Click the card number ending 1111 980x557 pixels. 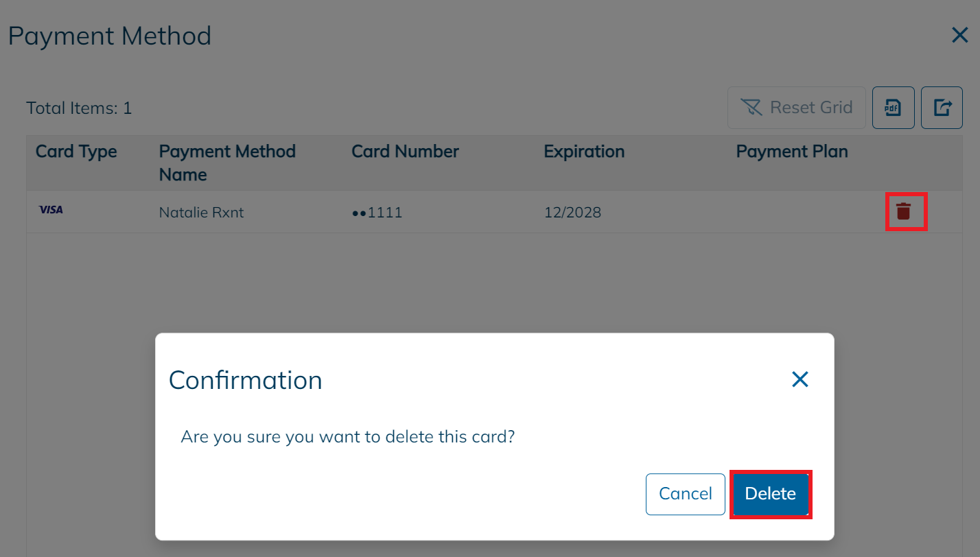377,213
